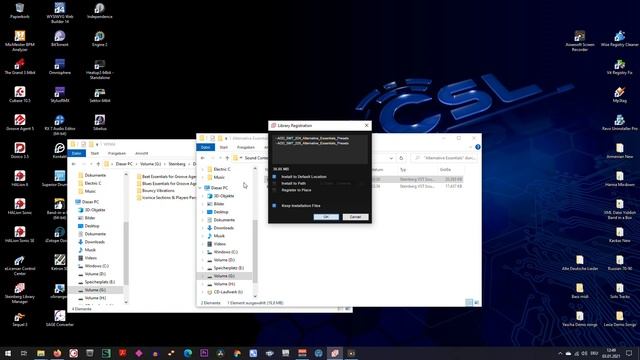Open the Datei tab in back Explorer window
The width and height of the screenshot is (640, 360).
pos(76,153)
